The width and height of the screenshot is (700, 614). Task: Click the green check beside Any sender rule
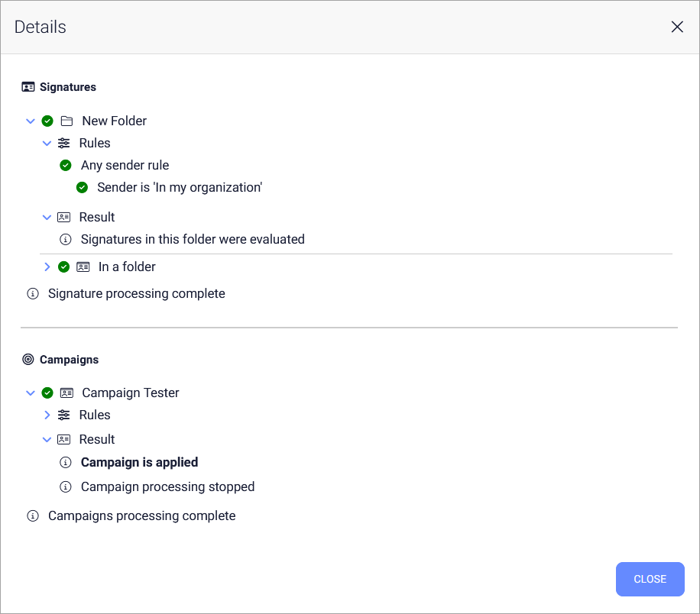(66, 165)
